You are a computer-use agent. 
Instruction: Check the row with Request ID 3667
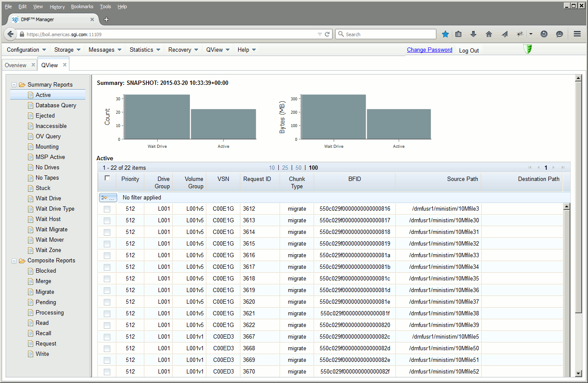(x=107, y=337)
